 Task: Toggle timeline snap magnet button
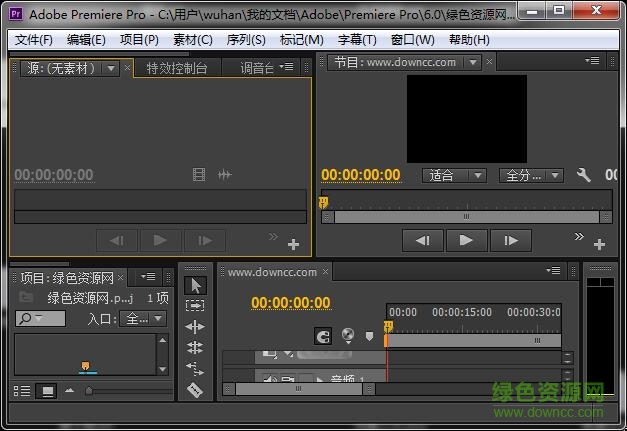pos(323,337)
